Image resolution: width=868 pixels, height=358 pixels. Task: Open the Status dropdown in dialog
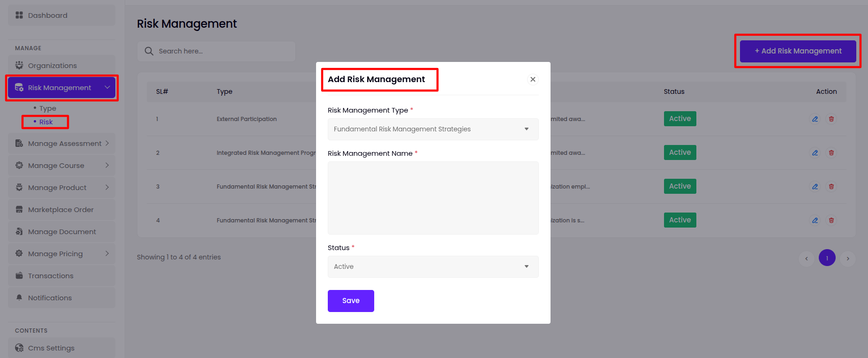tap(433, 267)
